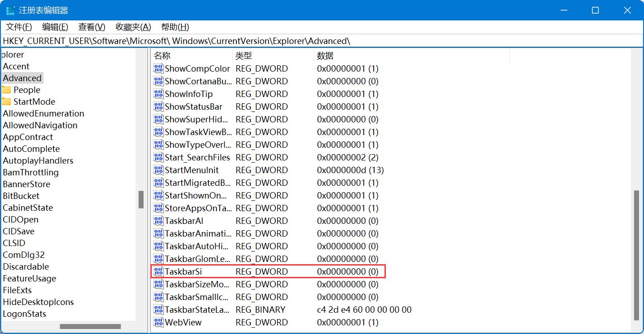The height and width of the screenshot is (334, 644).
Task: Click the TaskbarAutoHi... value icon
Action: pos(158,246)
